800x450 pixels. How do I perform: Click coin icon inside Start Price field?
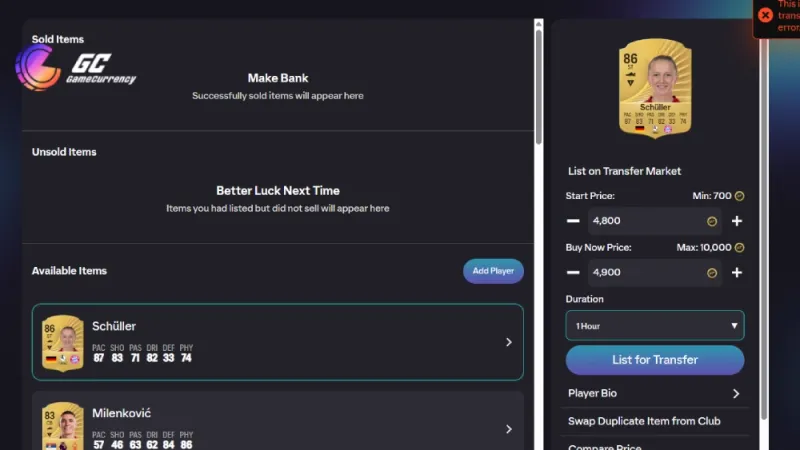tap(712, 221)
